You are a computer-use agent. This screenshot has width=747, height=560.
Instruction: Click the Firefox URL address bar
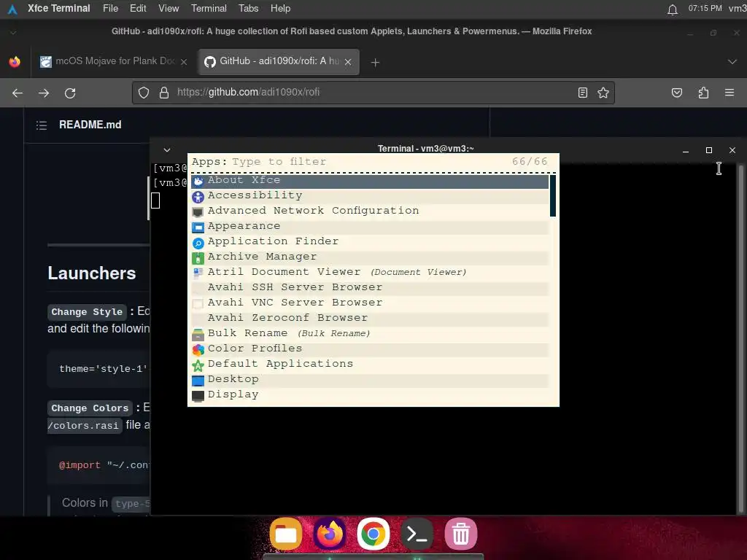[374, 93]
